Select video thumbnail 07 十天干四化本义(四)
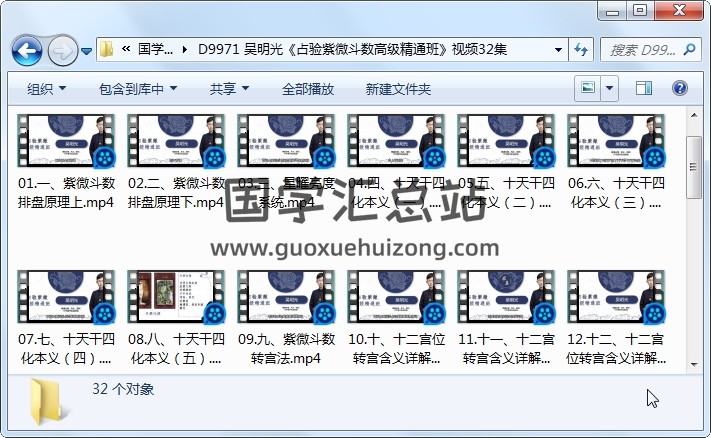Viewport: 711px width, 438px height. pos(66,297)
